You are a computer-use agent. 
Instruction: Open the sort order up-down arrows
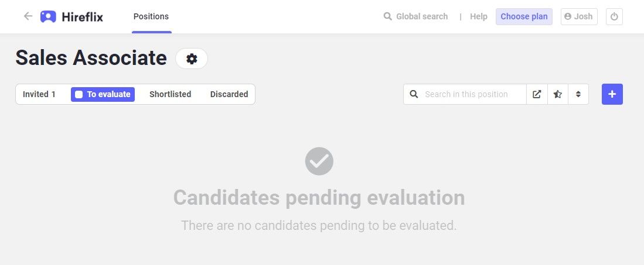(x=578, y=94)
